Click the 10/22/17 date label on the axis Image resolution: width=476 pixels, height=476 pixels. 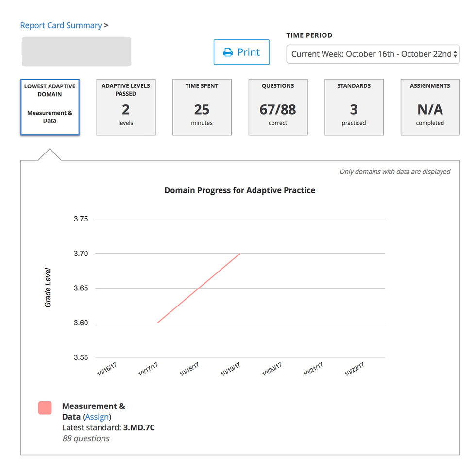point(354,369)
